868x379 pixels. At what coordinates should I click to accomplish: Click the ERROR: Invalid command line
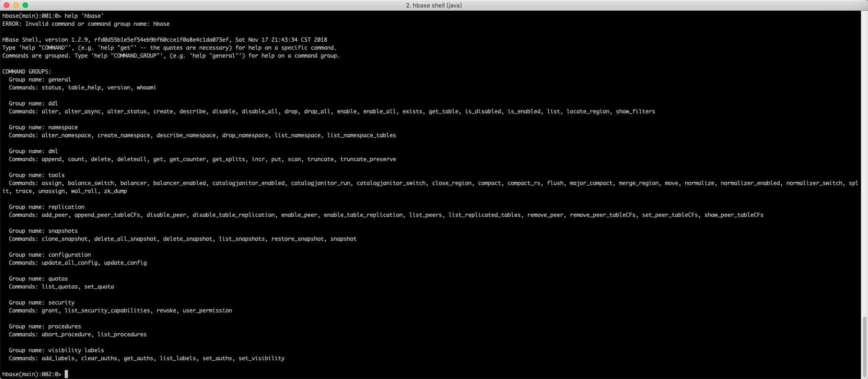coord(86,24)
